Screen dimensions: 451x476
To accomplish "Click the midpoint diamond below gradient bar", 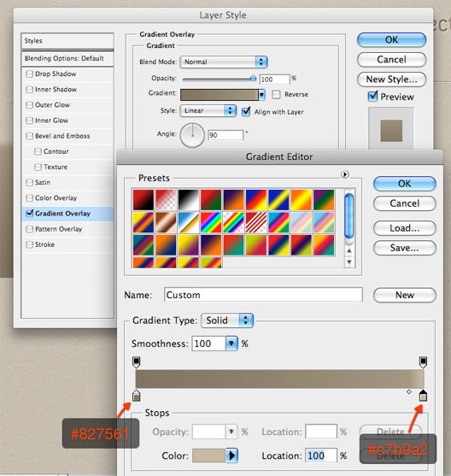I will (409, 392).
